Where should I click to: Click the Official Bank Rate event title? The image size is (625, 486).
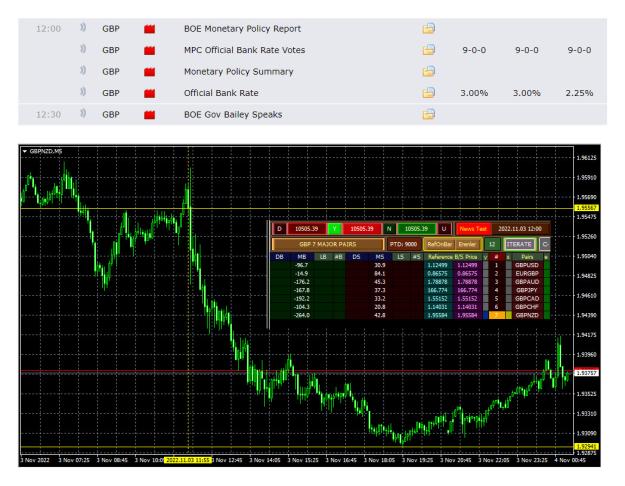[x=221, y=93]
